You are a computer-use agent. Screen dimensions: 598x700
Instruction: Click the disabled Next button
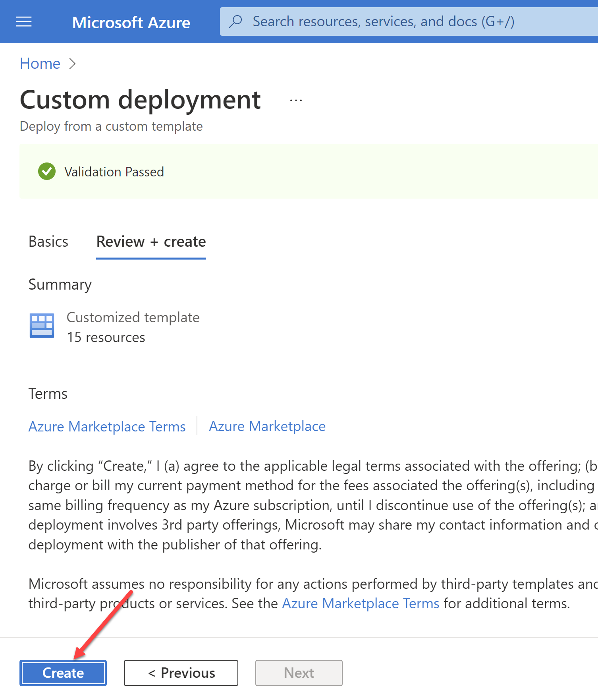click(299, 673)
